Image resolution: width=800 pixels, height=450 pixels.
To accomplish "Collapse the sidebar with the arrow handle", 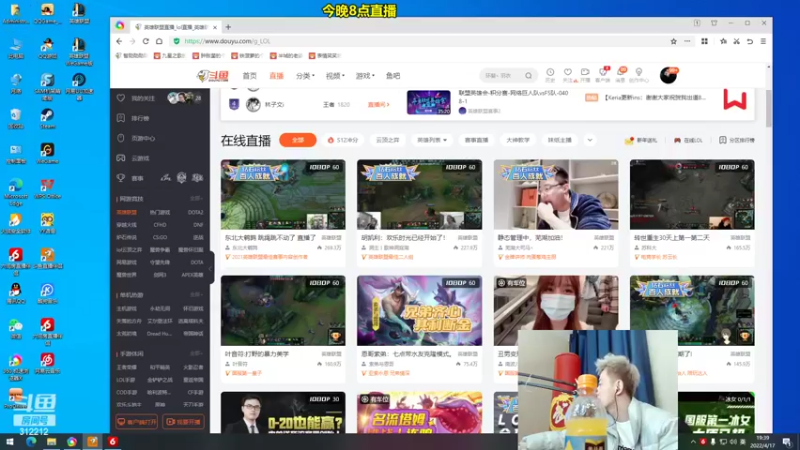I will coord(210,268).
